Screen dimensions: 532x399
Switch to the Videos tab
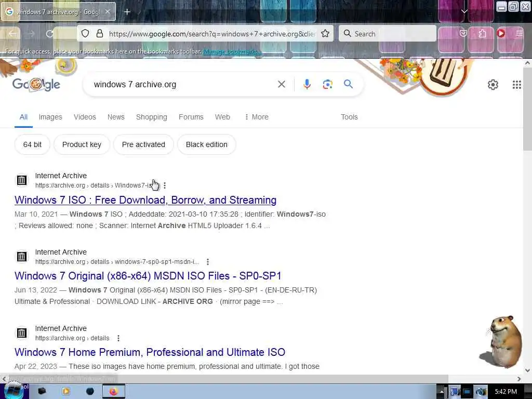point(85,117)
